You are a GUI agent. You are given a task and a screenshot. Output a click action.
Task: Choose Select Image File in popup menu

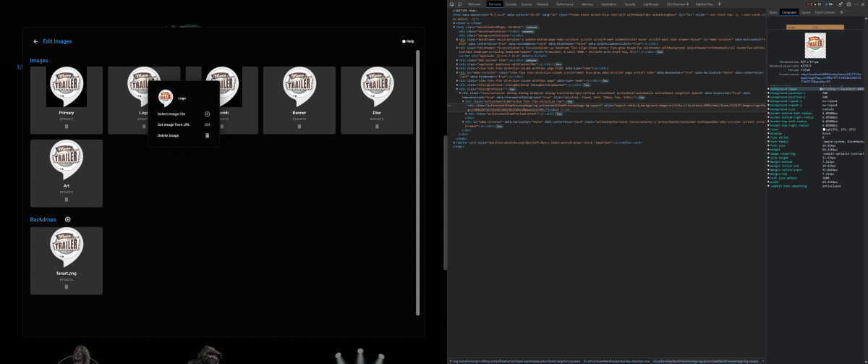click(184, 114)
